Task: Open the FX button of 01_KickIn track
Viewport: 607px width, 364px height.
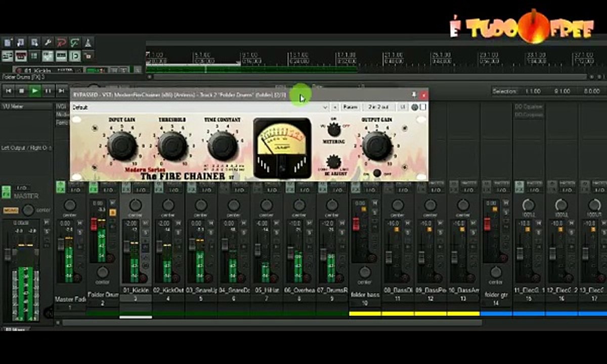Action: tap(127, 188)
